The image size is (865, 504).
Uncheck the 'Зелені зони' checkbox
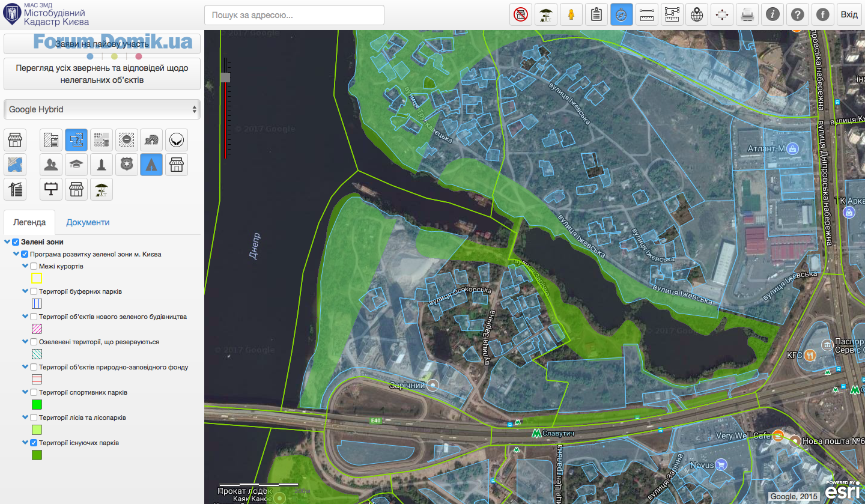(16, 242)
